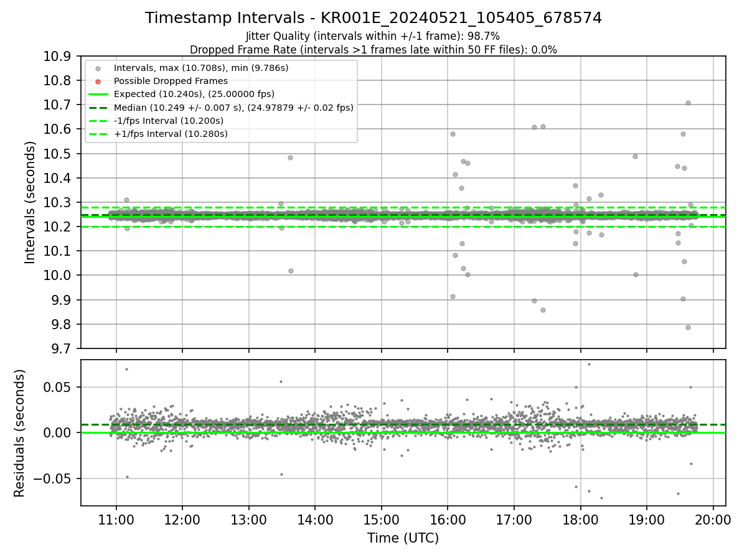Click the highest interval data point near 10.7
The image size is (747, 560).
[688, 103]
